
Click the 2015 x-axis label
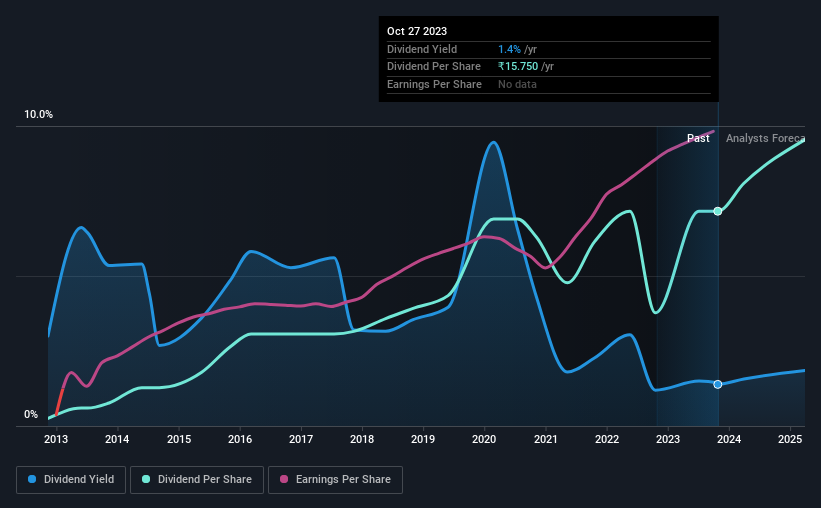pyautogui.click(x=179, y=439)
